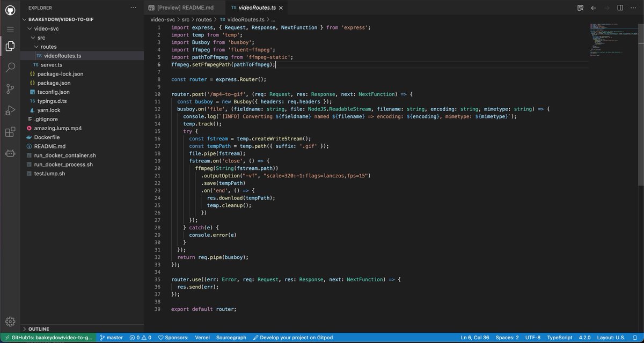
Task: Click line number 35 in the gutter
Action: (158, 279)
